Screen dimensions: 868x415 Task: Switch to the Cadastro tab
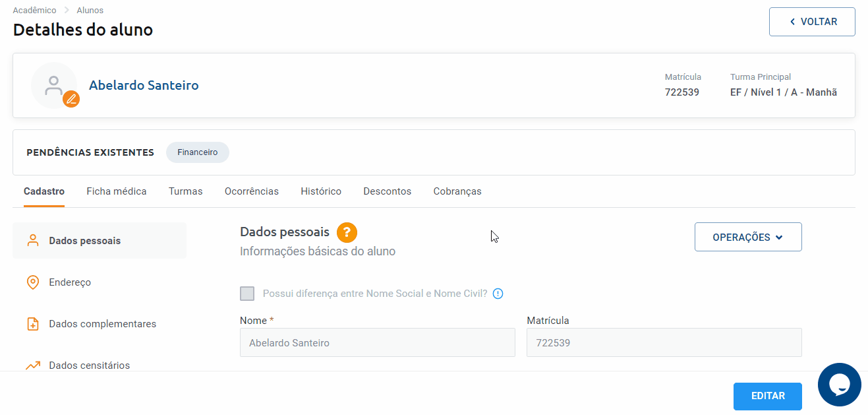pos(44,191)
